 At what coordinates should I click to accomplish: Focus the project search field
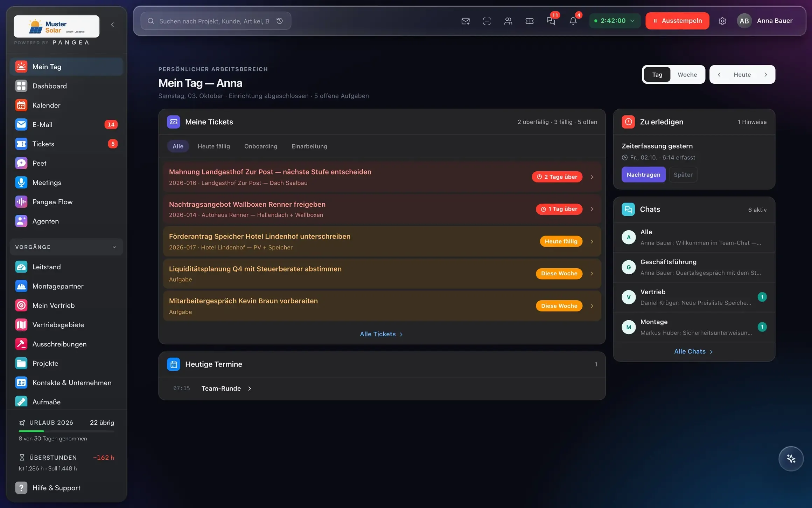coord(216,21)
